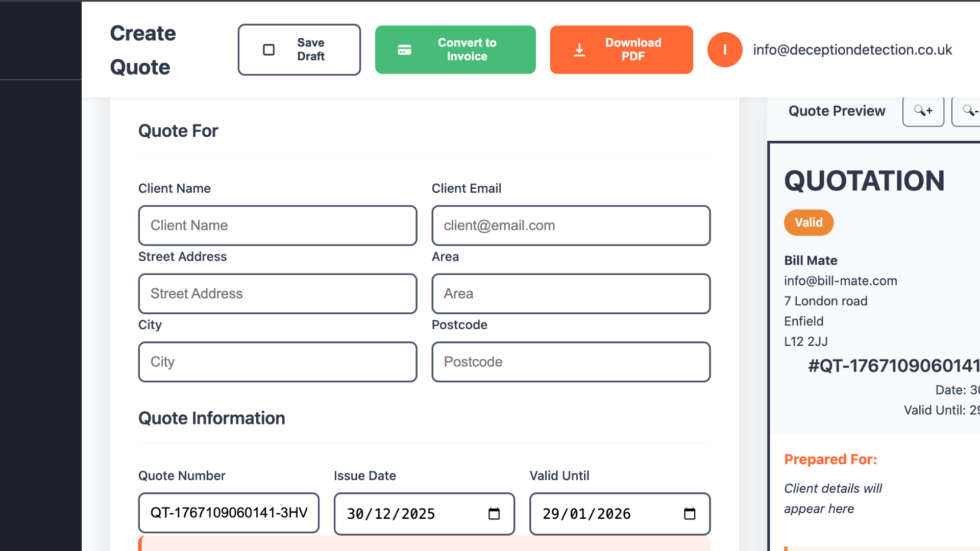Click the Area input box

571,294
